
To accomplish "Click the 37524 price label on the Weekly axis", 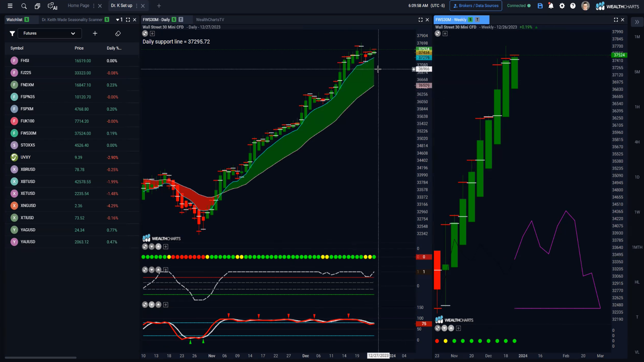I will pos(619,55).
